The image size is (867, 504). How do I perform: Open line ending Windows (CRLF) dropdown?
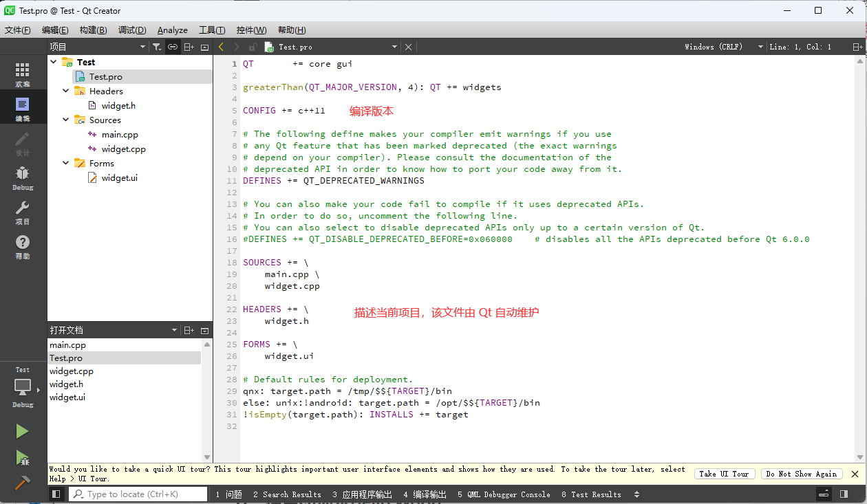coord(724,47)
